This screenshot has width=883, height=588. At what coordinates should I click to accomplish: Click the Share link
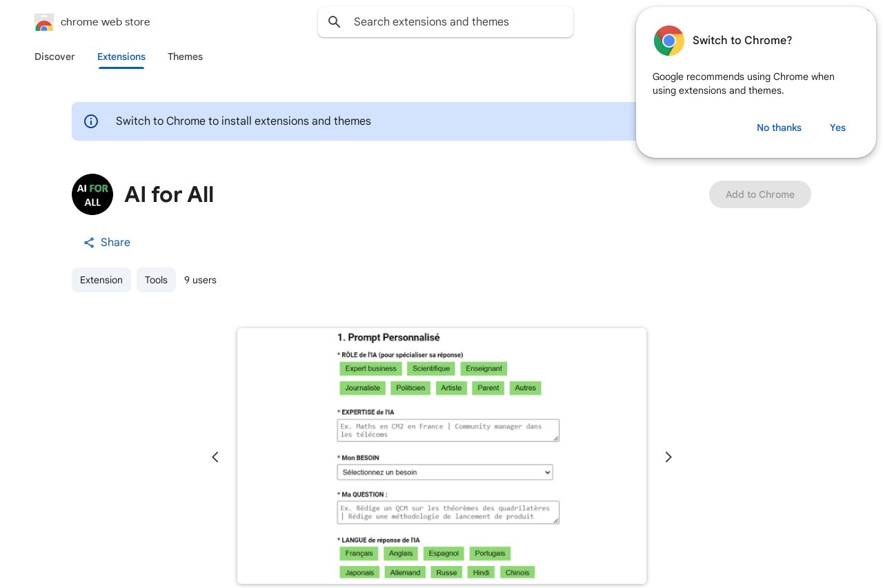[x=107, y=243]
